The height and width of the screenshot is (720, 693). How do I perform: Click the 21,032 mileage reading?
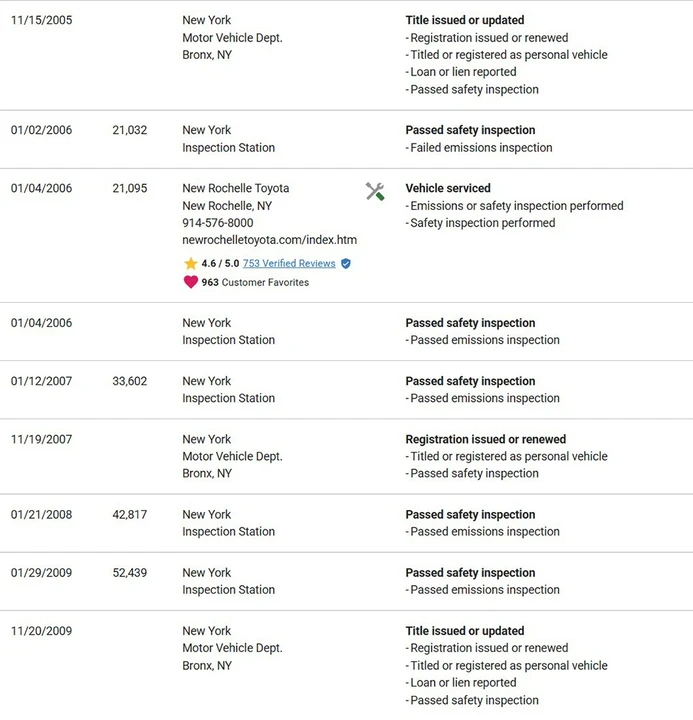tap(130, 130)
